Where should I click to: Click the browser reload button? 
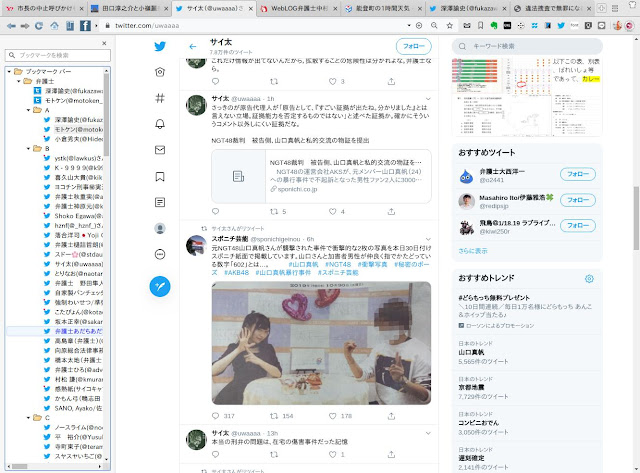[x=39, y=26]
